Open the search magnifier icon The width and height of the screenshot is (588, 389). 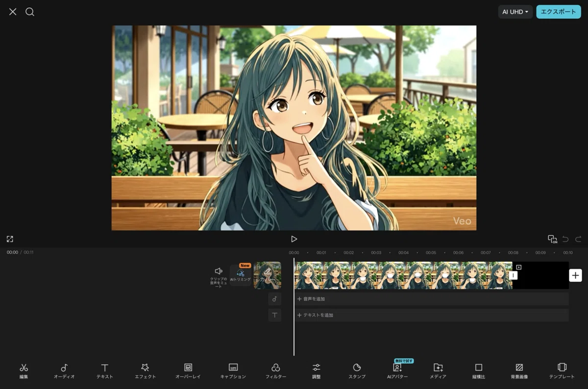(x=30, y=12)
